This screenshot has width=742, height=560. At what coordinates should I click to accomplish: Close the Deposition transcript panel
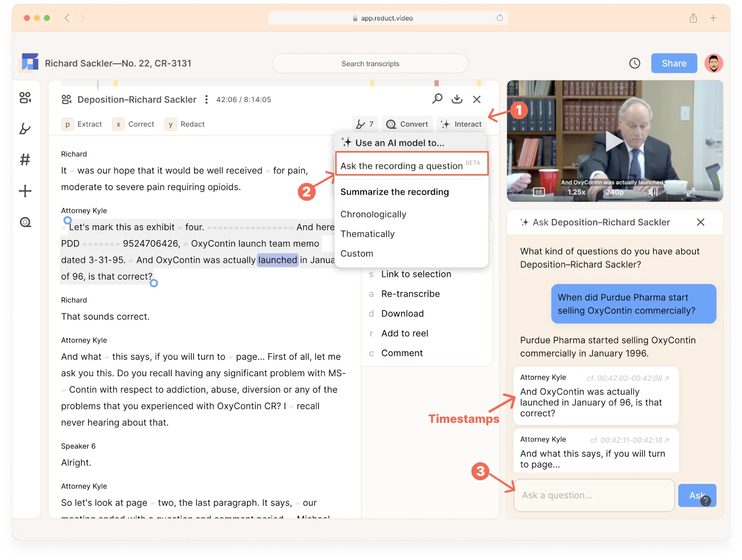click(x=477, y=99)
